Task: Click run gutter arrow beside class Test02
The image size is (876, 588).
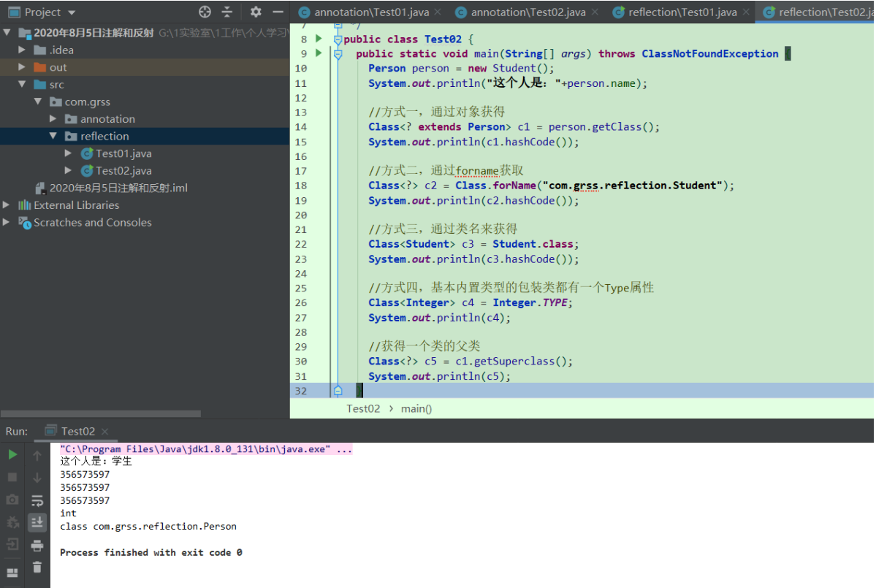Action: pos(319,39)
